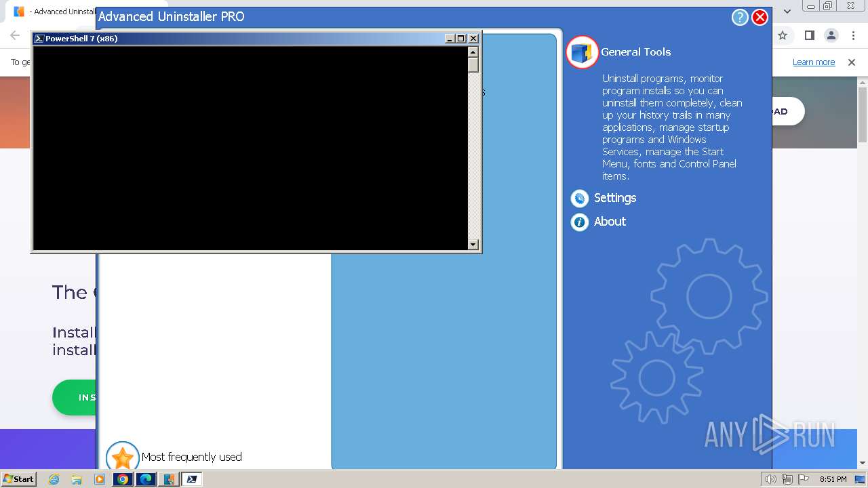Click Chrome page scrollbar up arrow
This screenshot has height=488, width=868.
click(x=863, y=83)
